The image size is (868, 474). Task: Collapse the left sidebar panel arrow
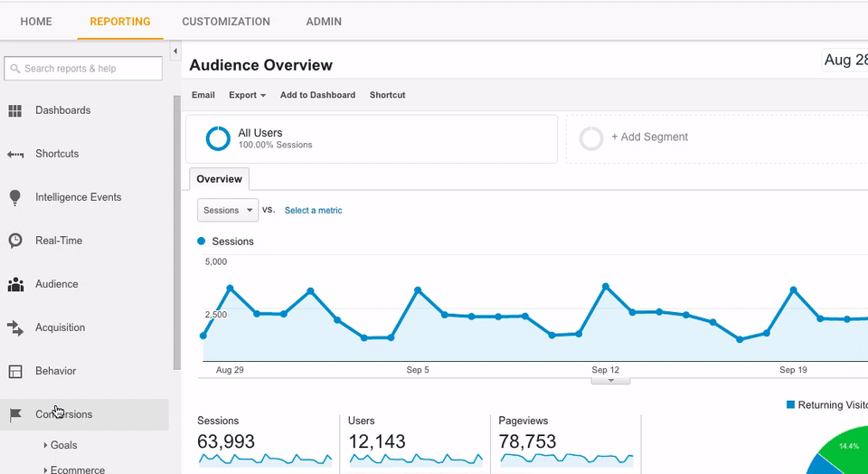coord(175,52)
